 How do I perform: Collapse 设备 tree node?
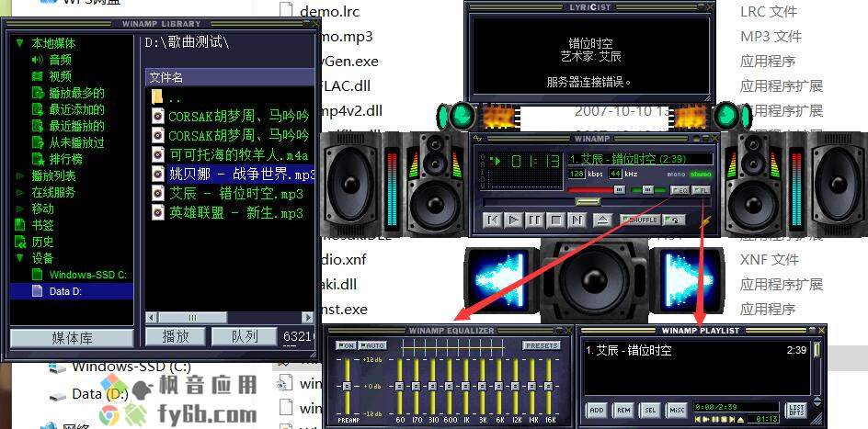coord(20,258)
